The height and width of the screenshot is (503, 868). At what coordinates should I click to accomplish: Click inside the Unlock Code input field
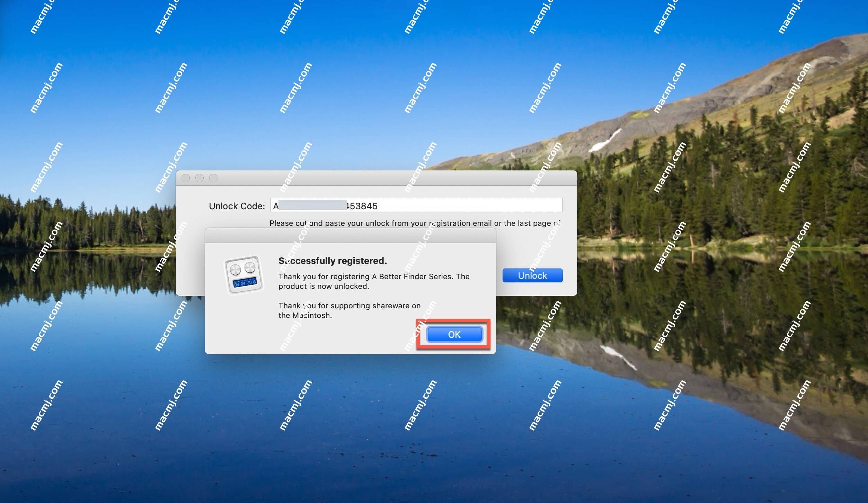pos(417,206)
